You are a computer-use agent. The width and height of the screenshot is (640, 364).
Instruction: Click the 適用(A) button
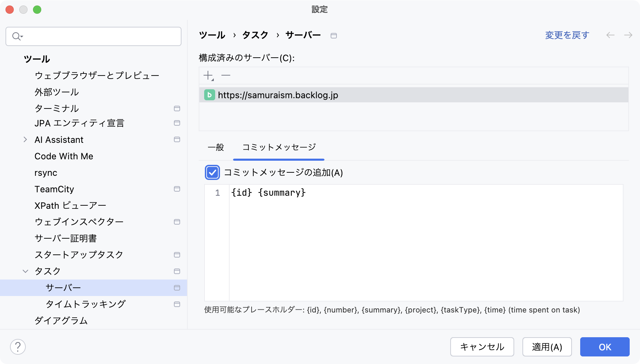point(547,347)
